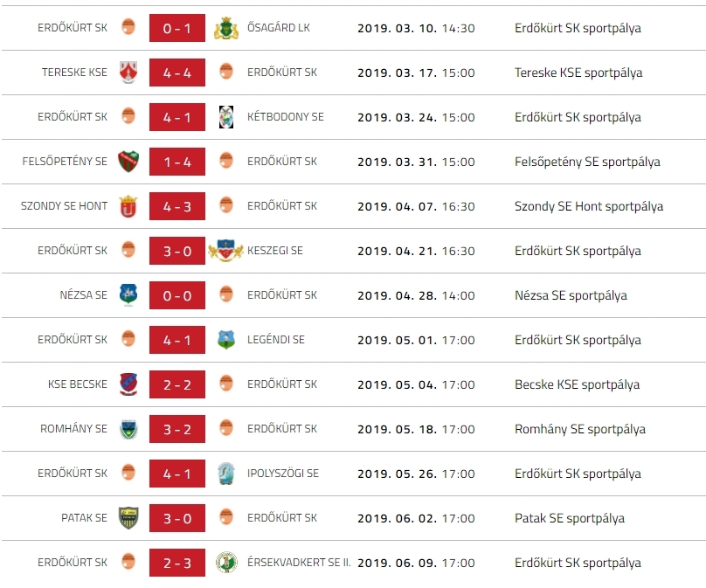
Task: Click the Kétbodony SE club logo
Action: click(x=226, y=117)
